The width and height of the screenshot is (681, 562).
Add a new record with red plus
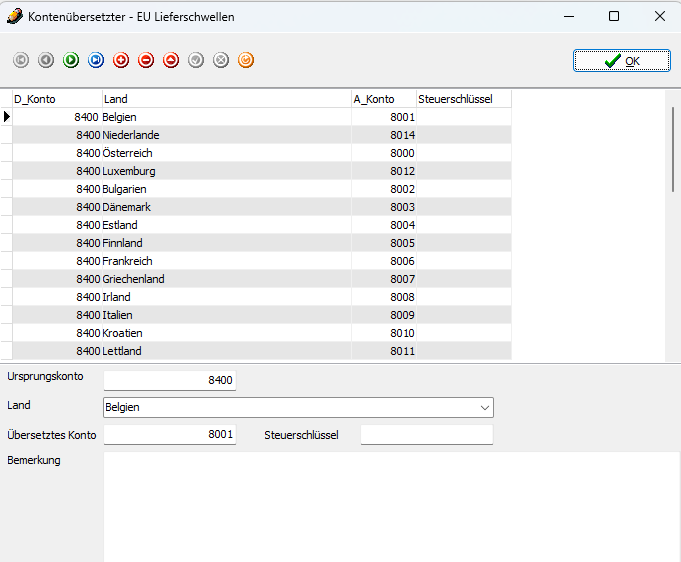tap(121, 61)
